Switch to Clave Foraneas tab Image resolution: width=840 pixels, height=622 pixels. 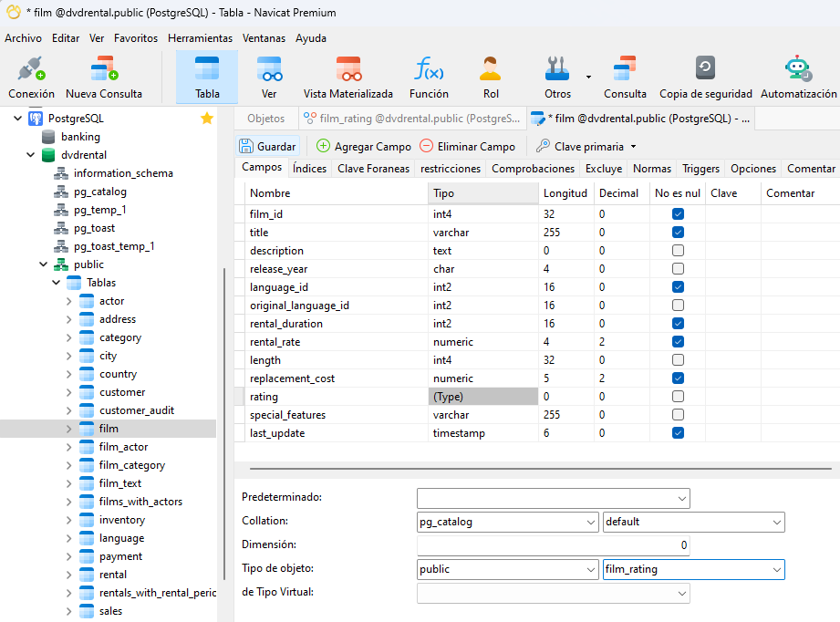373,168
